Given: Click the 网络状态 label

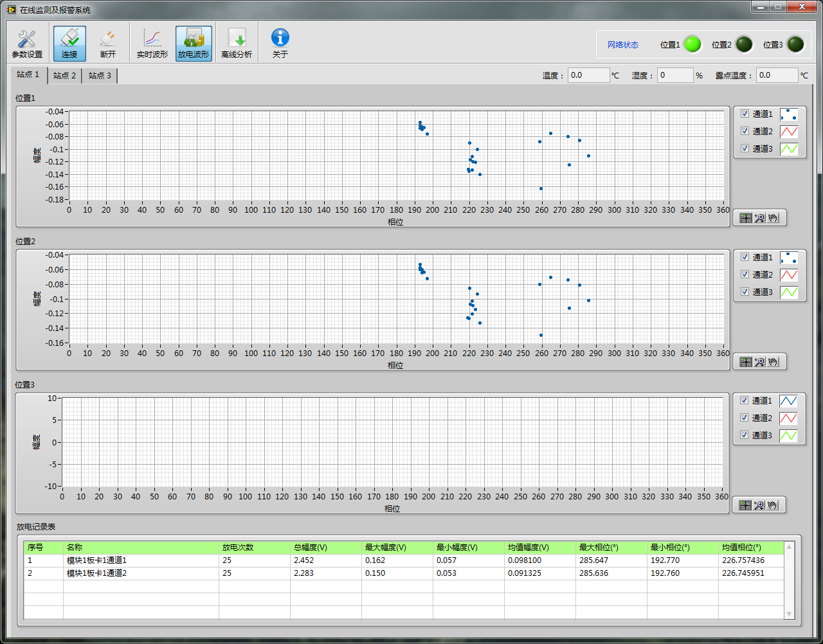Looking at the screenshot, I should pyautogui.click(x=623, y=45).
